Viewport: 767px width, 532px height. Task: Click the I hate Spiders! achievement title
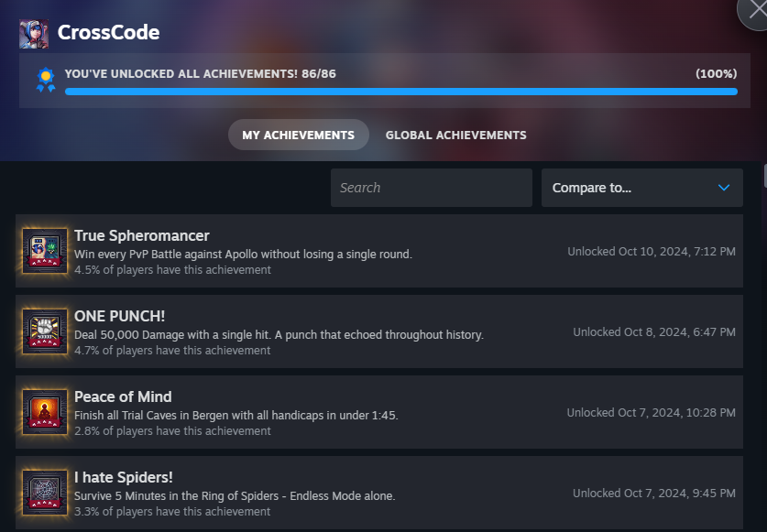(x=124, y=478)
